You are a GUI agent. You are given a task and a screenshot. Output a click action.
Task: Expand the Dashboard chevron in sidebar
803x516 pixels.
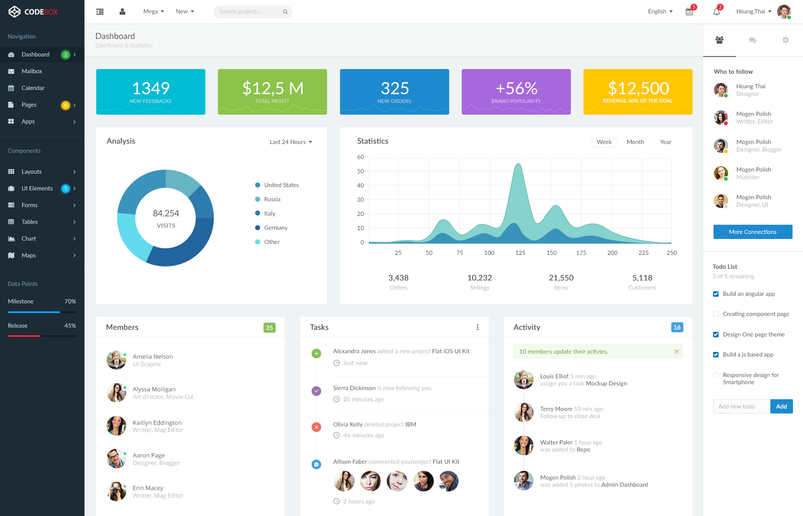[74, 54]
